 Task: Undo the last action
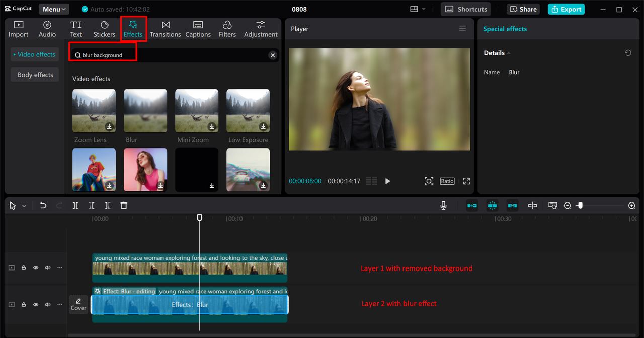click(43, 206)
